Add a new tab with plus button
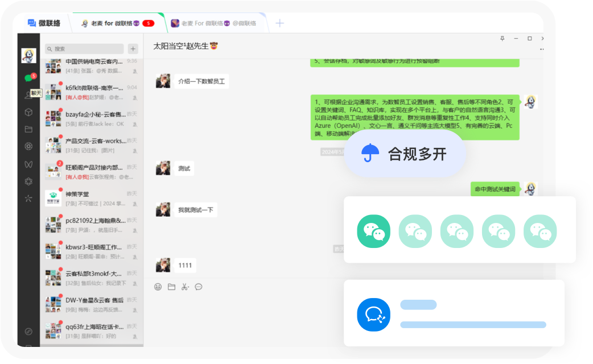Image resolution: width=593 pixels, height=364 pixels. 279,23
